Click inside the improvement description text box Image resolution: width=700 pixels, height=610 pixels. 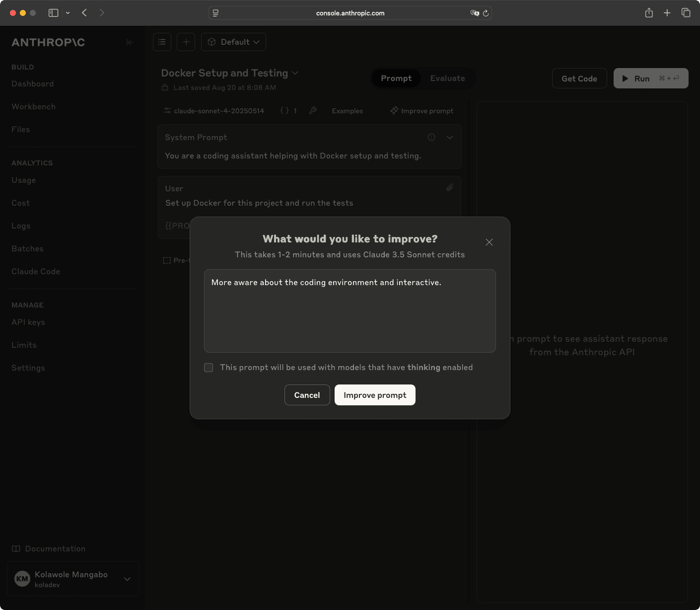pyautogui.click(x=350, y=311)
